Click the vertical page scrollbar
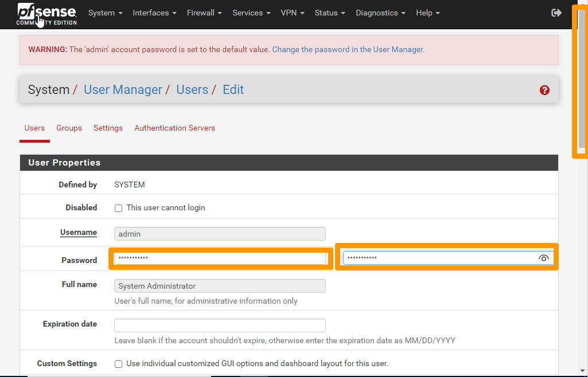 coord(581,80)
